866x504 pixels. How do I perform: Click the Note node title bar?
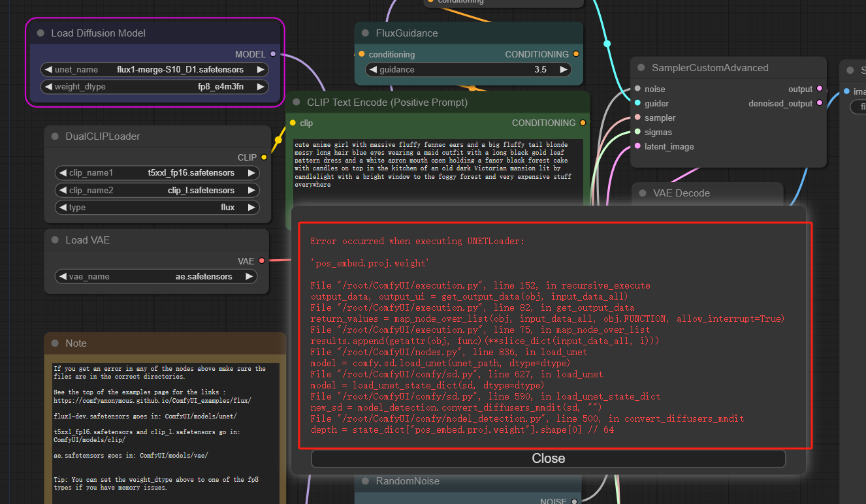(165, 343)
